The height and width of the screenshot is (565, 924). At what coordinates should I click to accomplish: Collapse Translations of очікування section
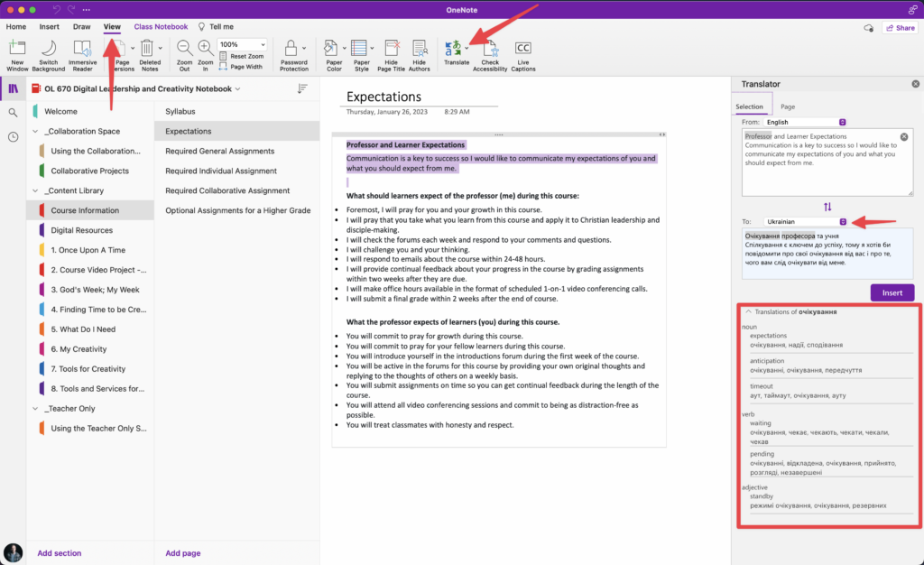(x=748, y=311)
